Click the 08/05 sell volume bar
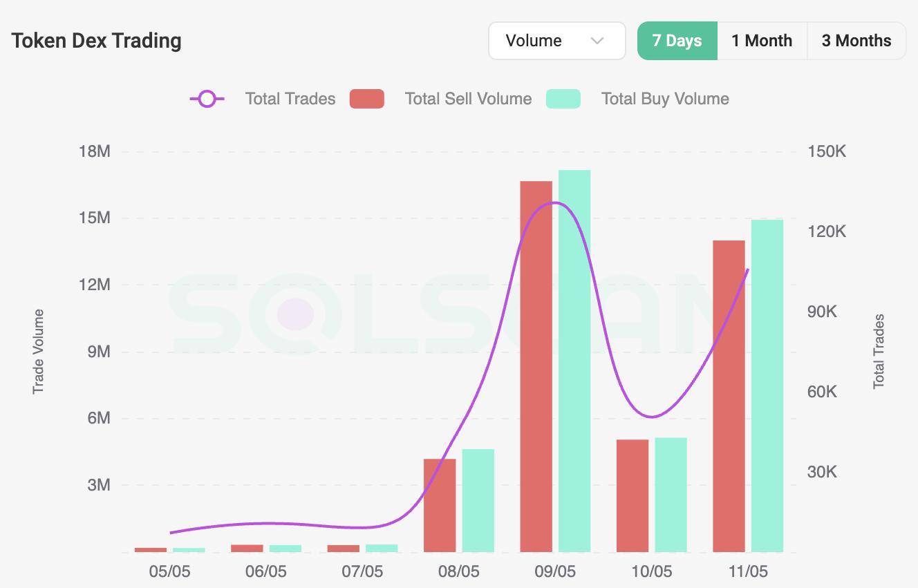 tap(440, 504)
